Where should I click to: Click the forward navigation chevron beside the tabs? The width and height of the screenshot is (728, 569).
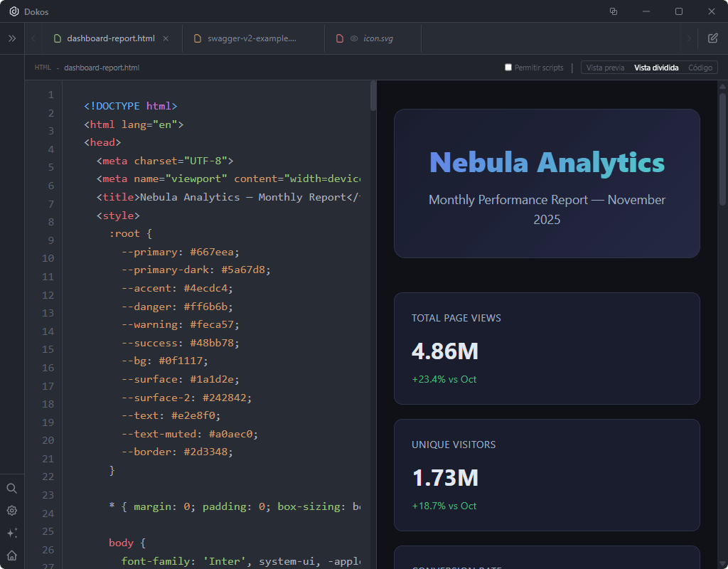(687, 38)
